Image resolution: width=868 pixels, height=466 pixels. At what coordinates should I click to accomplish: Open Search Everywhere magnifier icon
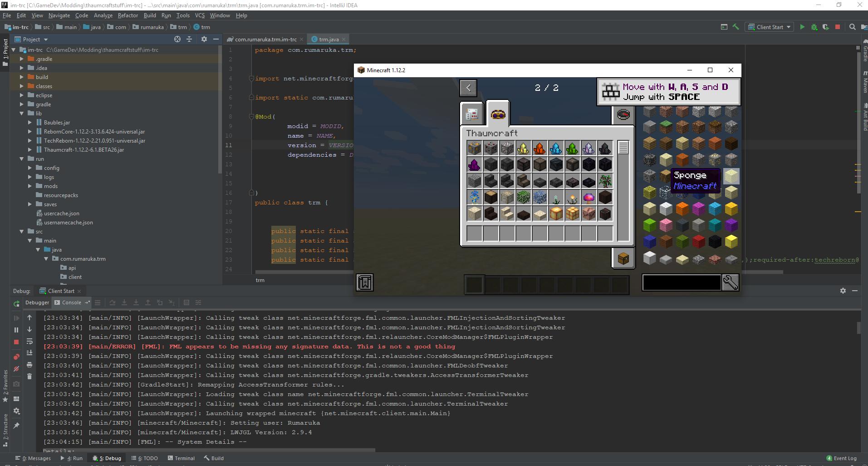pyautogui.click(x=852, y=27)
